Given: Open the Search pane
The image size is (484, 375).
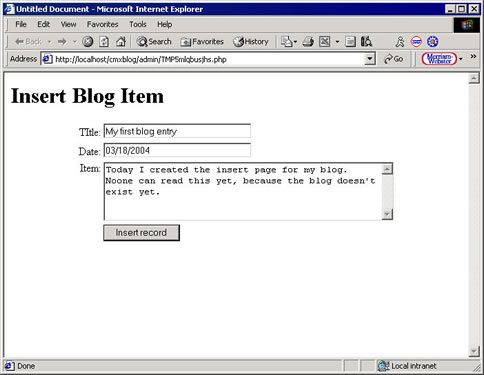Looking at the screenshot, I should tap(154, 42).
